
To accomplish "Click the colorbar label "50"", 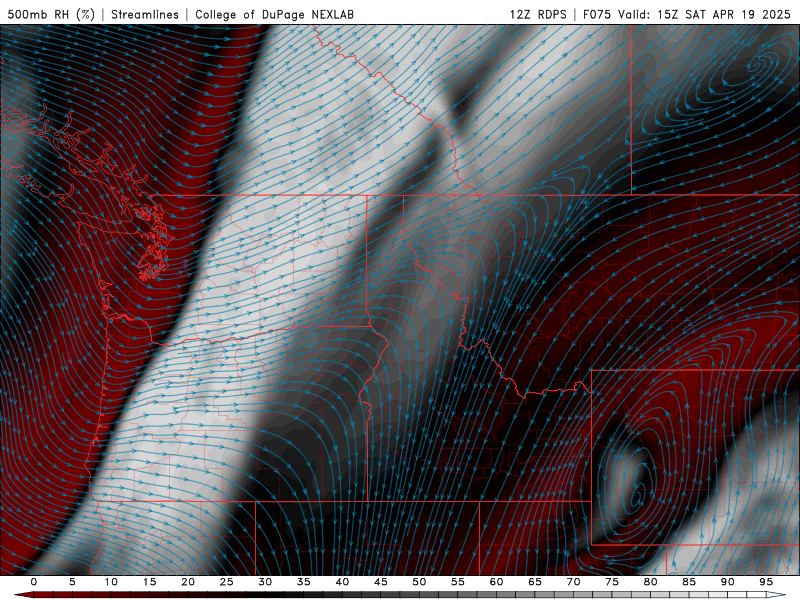I will pyautogui.click(x=419, y=582).
